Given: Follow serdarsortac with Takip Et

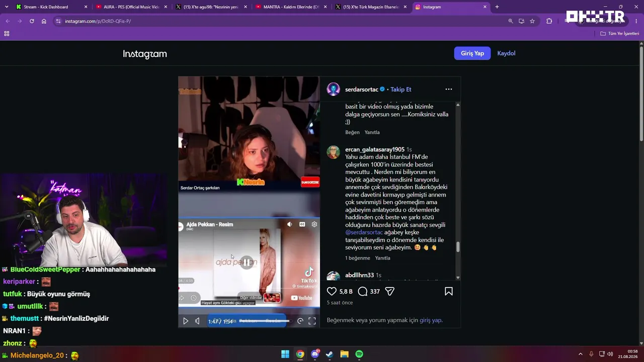Looking at the screenshot, I should tap(401, 89).
